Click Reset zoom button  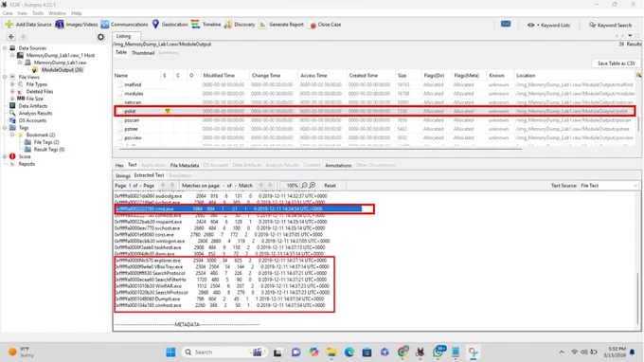click(330, 186)
